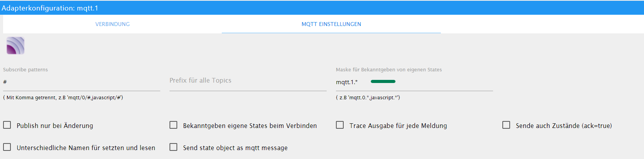Tick Send state object as mqtt message

(x=173, y=147)
